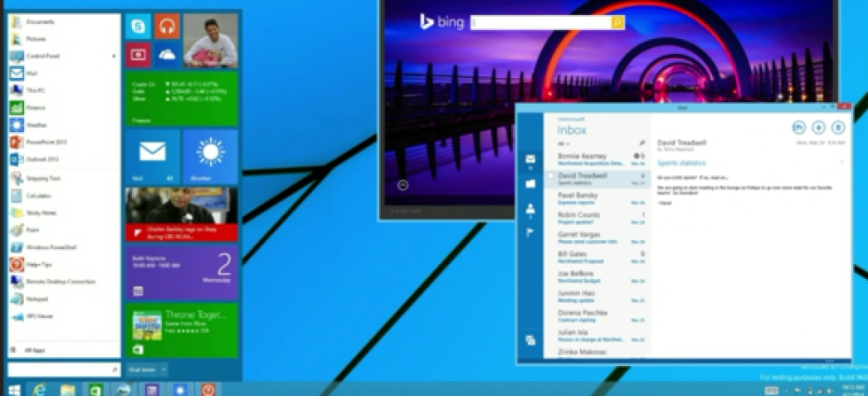868x396 pixels.
Task: Open the Skype tile in Start menu
Action: (138, 27)
